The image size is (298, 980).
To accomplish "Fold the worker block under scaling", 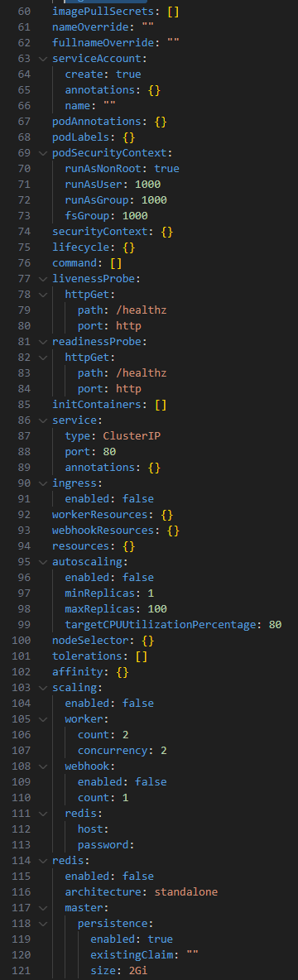I will (x=42, y=718).
